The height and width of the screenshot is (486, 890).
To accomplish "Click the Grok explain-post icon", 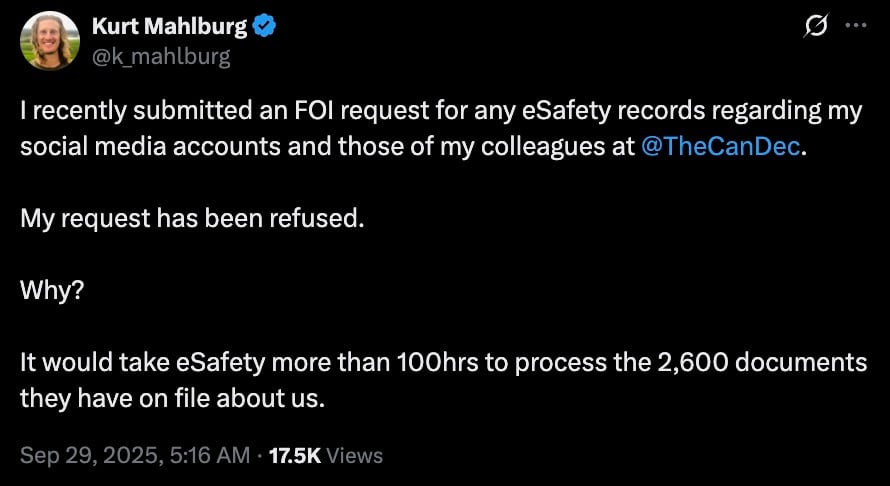I will (x=816, y=28).
